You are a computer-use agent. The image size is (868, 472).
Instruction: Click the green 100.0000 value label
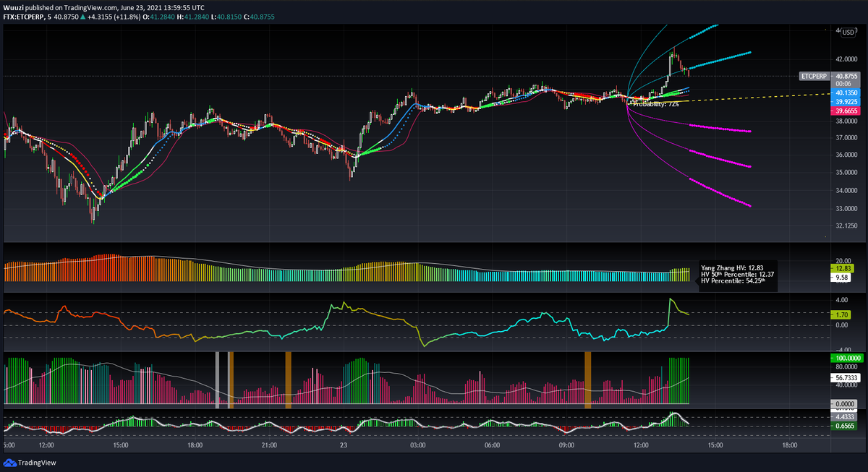[847, 358]
